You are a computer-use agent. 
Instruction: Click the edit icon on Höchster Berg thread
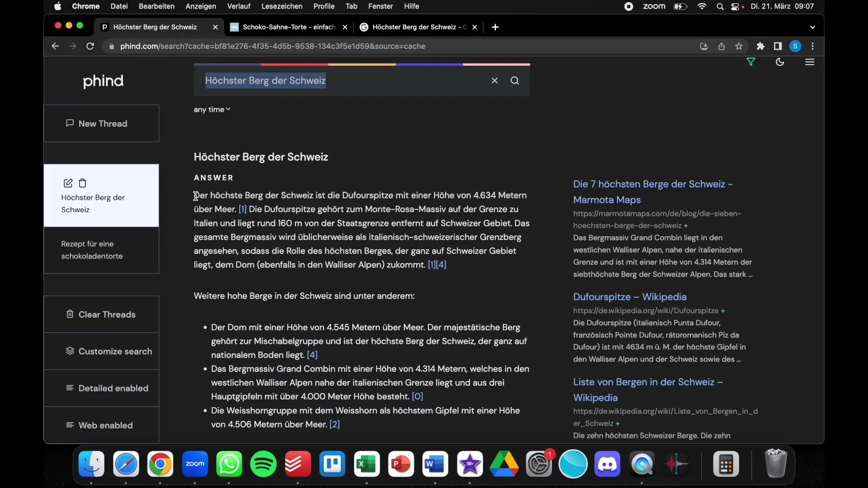point(68,183)
